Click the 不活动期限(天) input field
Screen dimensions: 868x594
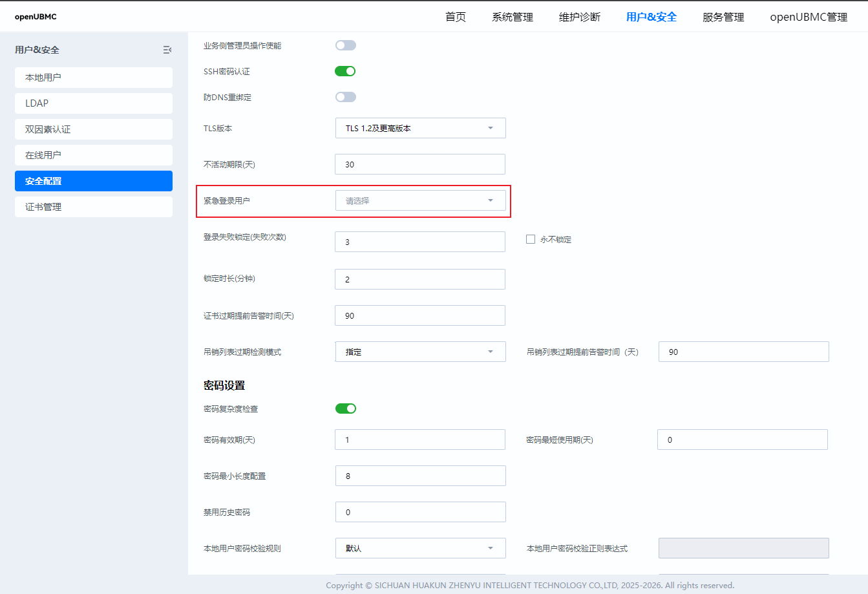tap(420, 164)
